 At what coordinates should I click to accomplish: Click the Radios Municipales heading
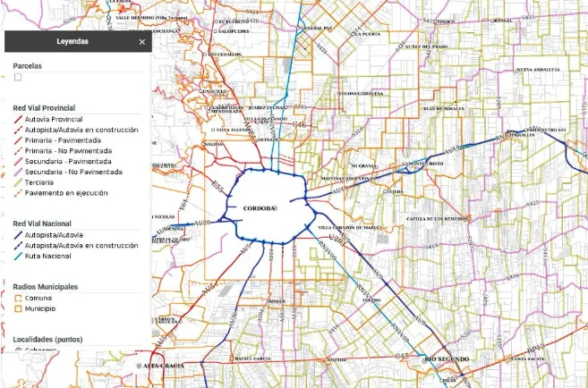click(46, 286)
